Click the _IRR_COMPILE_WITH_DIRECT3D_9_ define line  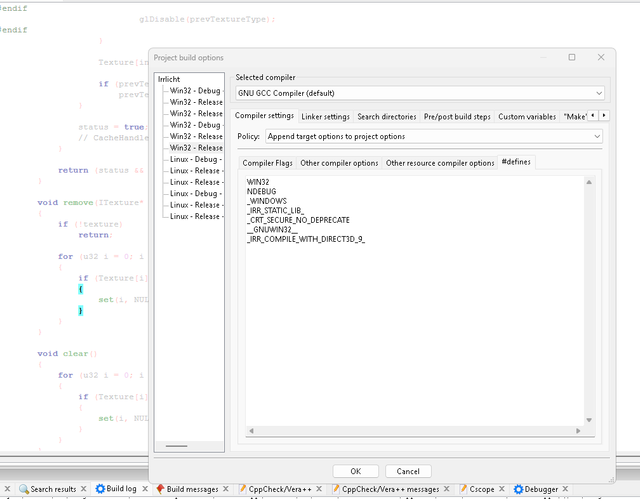tap(306, 239)
